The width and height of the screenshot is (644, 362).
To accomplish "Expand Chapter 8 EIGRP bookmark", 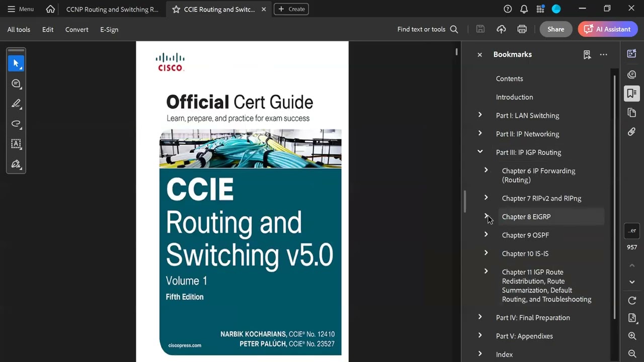I will [486, 216].
